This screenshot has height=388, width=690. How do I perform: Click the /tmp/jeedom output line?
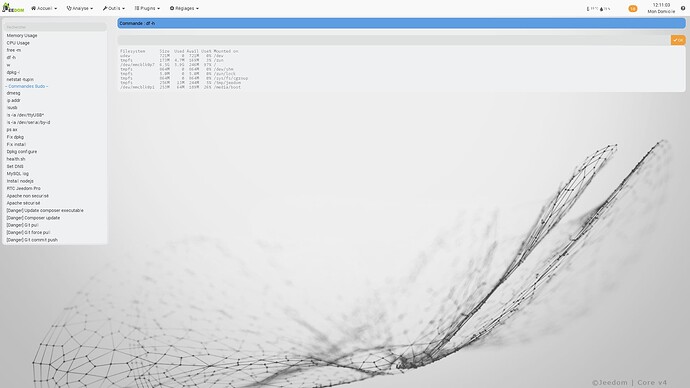point(180,83)
